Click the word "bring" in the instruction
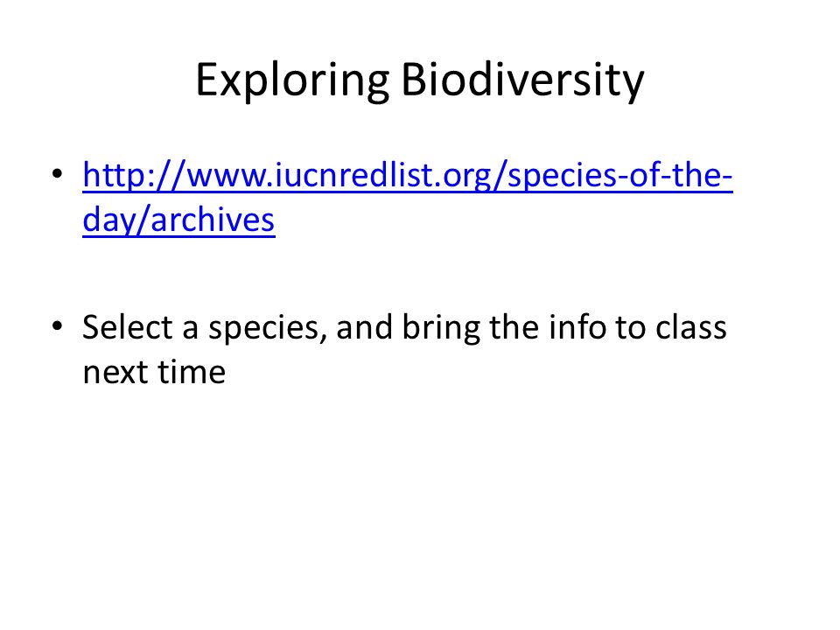 (x=441, y=328)
